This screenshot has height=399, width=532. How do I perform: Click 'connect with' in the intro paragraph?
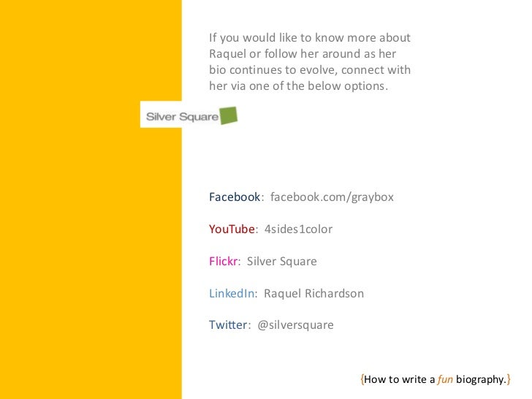click(376, 70)
